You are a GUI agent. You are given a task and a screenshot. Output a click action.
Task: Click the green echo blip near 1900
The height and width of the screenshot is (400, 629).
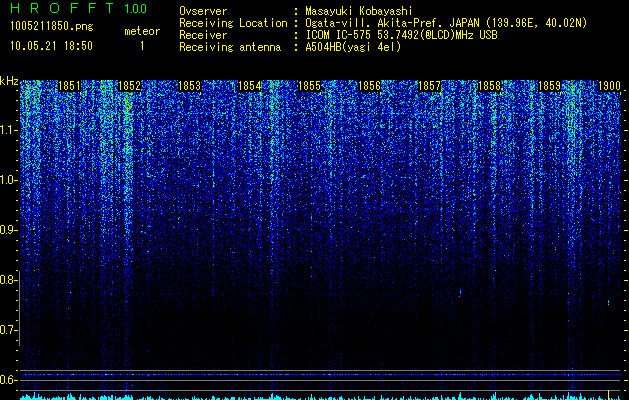[609, 302]
